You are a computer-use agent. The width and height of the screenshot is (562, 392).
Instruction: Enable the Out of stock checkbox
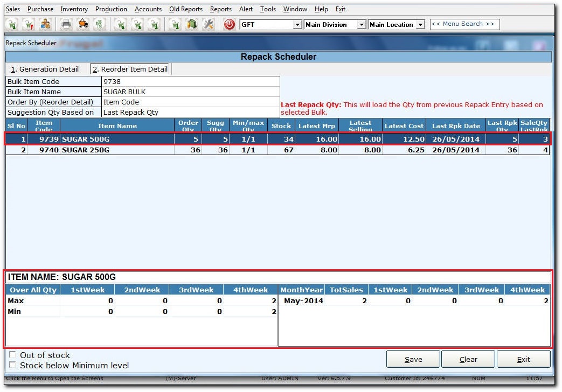click(x=13, y=355)
